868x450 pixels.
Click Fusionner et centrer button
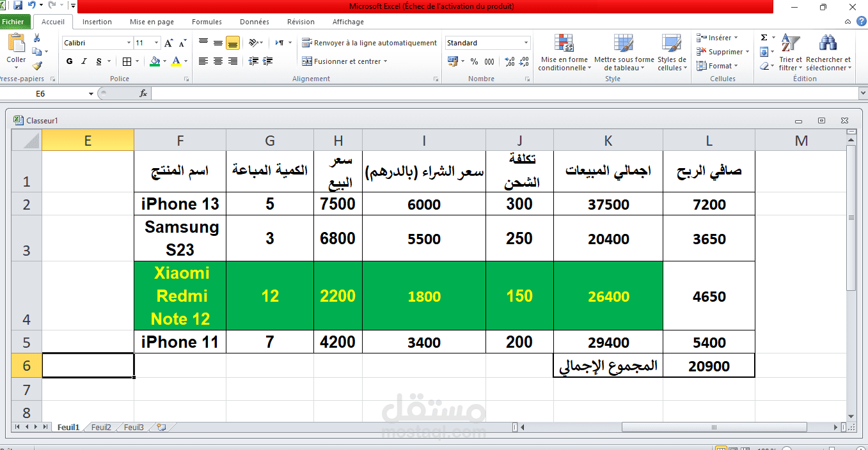click(x=345, y=61)
